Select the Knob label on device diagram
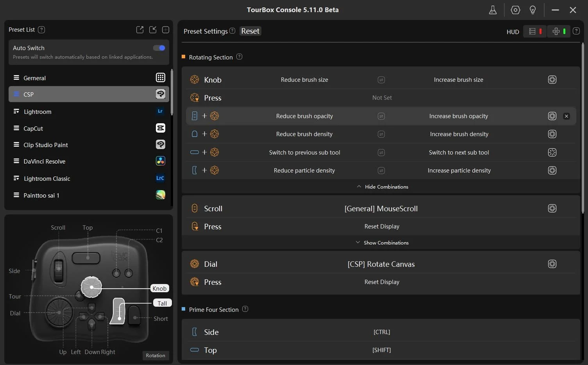This screenshot has width=588, height=365. [x=159, y=289]
